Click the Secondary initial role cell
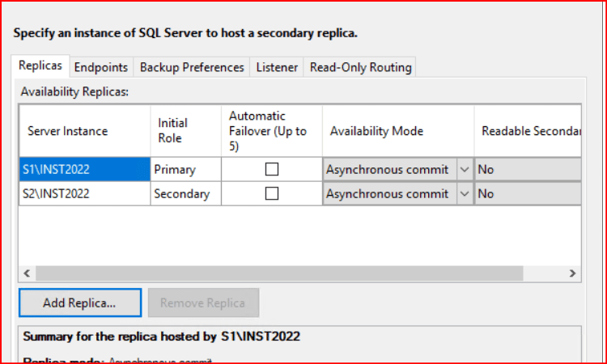Viewport: 607px width, 364px height. [185, 194]
